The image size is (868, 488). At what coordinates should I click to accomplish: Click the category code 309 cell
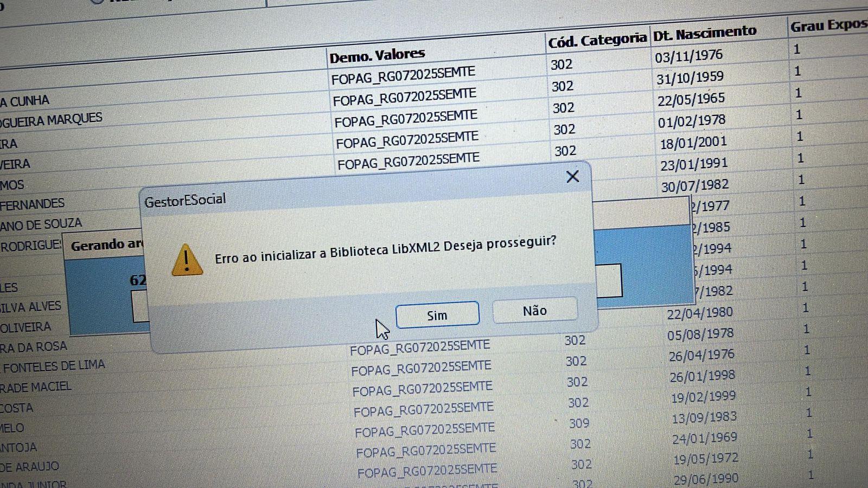[579, 423]
